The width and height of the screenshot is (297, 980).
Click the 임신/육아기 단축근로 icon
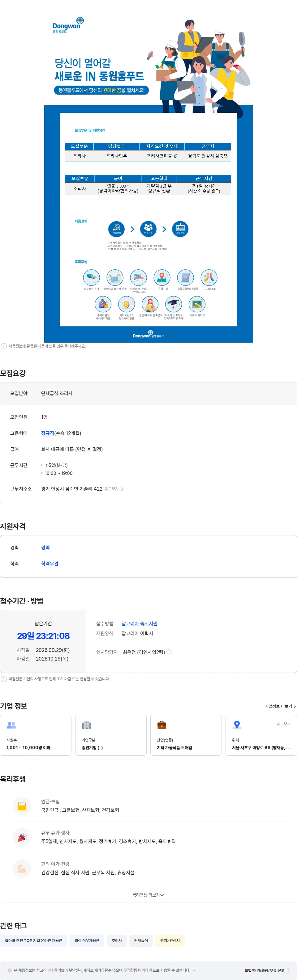150,304
